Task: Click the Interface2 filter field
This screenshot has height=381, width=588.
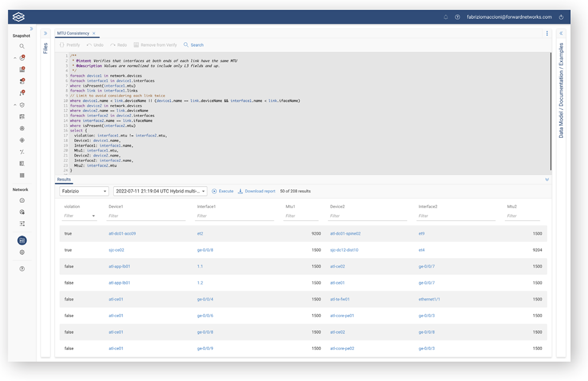Action: [456, 216]
